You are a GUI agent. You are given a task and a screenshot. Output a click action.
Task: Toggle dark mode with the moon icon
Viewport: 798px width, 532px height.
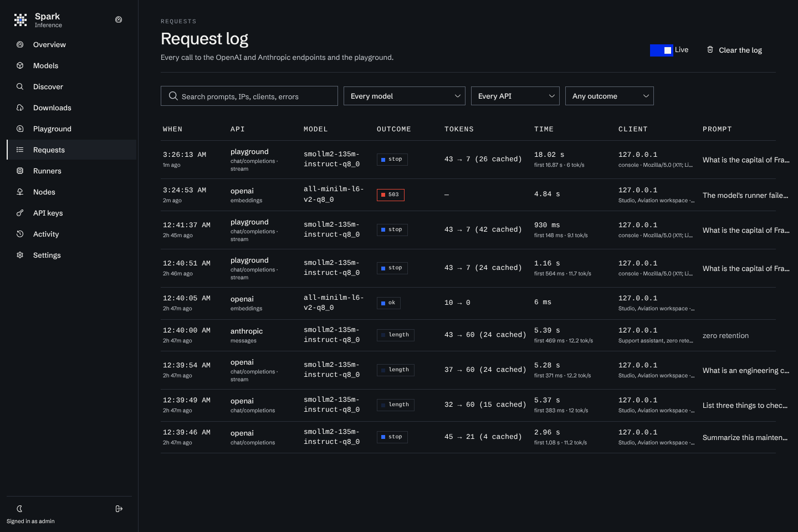click(x=19, y=509)
